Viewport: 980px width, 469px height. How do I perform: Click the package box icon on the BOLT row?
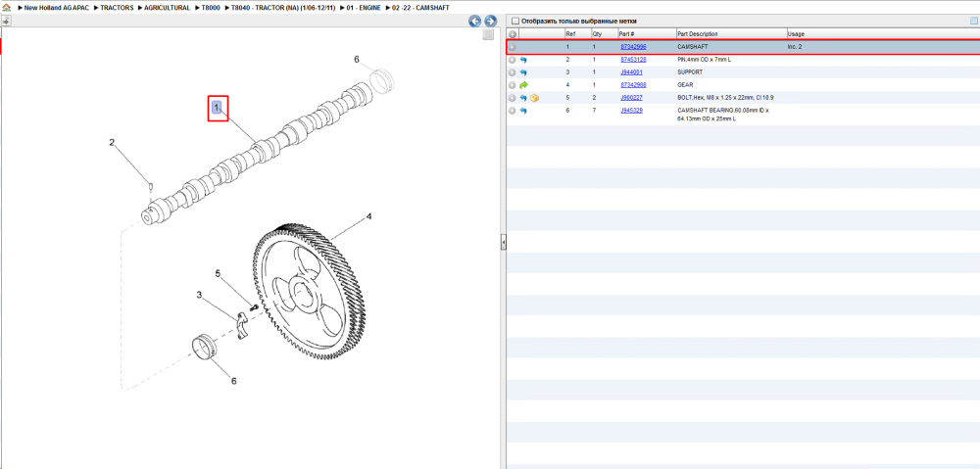coord(534,98)
